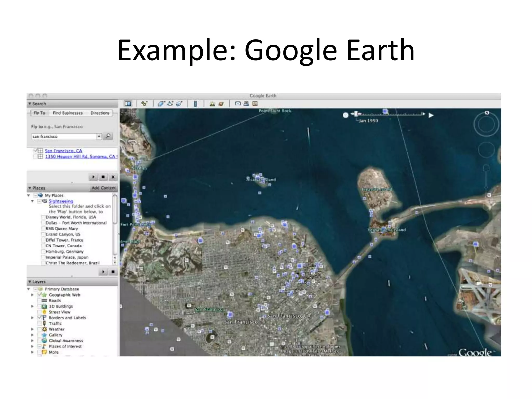The image size is (532, 399).
Task: Open the Fly to history dropdown
Action: click(99, 136)
